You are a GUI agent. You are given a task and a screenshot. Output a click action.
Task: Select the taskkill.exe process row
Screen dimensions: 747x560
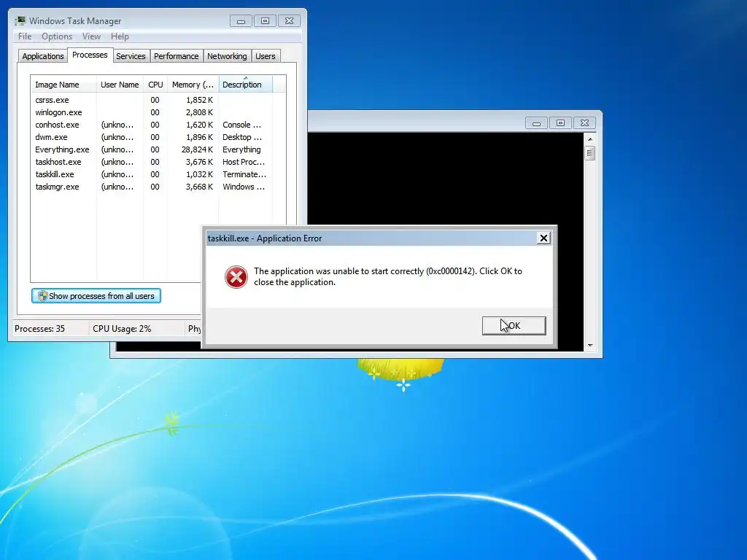click(152, 174)
